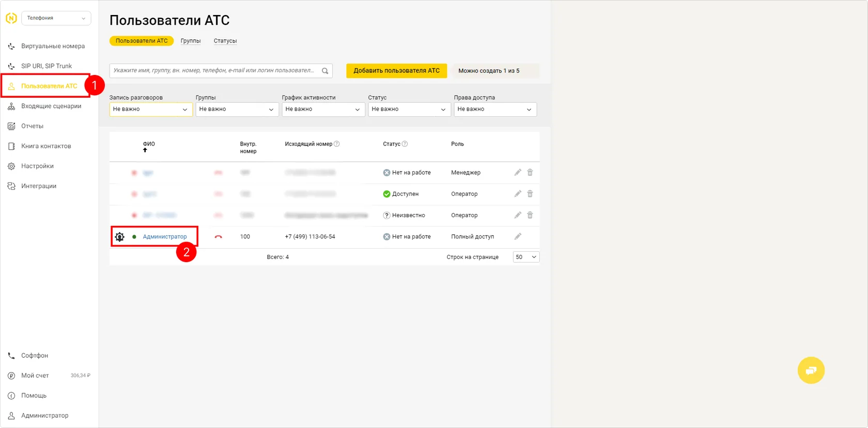Click the Интеграции icon
This screenshot has height=428, width=868.
click(11, 186)
